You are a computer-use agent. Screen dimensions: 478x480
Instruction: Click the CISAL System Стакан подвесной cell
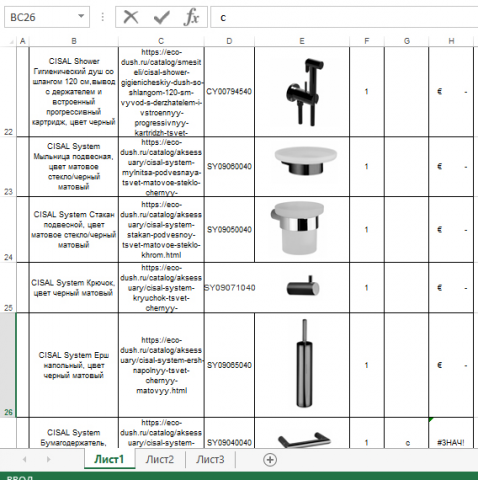[74, 229]
